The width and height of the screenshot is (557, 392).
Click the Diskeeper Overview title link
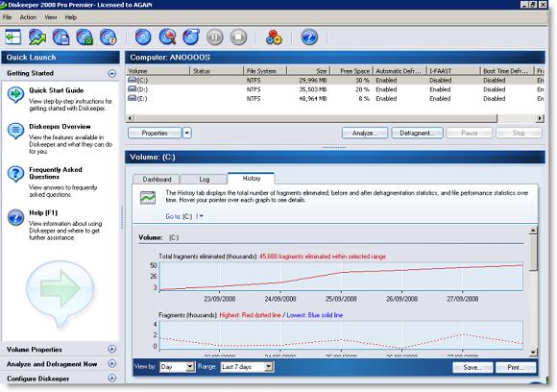pyautogui.click(x=60, y=127)
